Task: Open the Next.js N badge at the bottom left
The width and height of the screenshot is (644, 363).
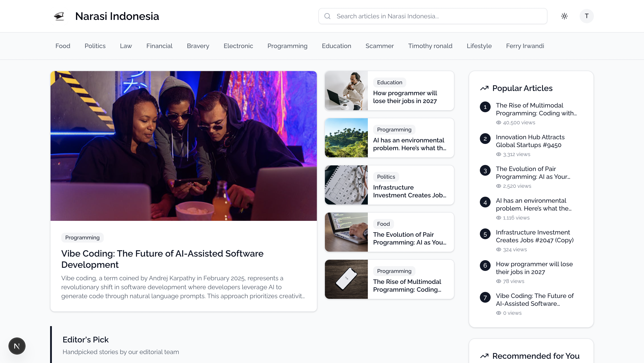Action: click(17, 346)
